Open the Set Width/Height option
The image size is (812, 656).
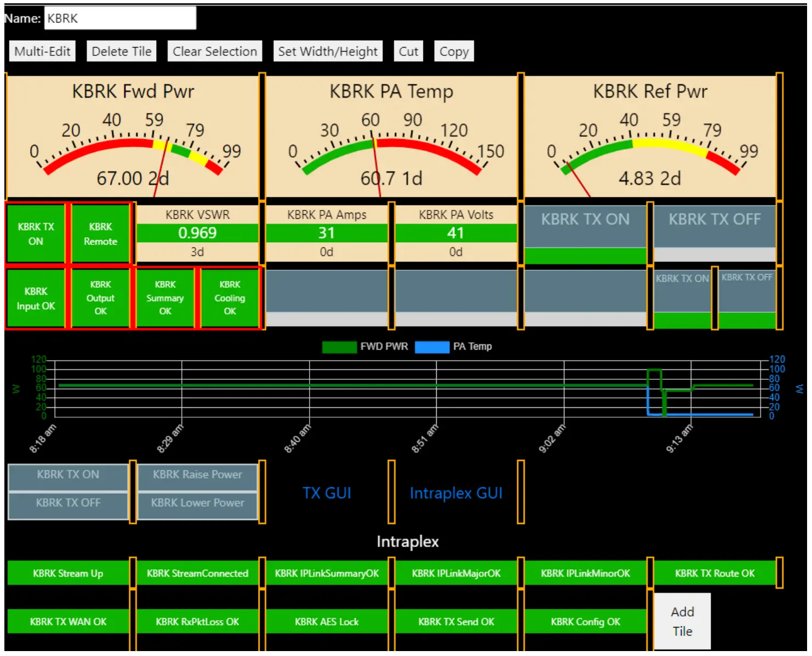tap(328, 52)
